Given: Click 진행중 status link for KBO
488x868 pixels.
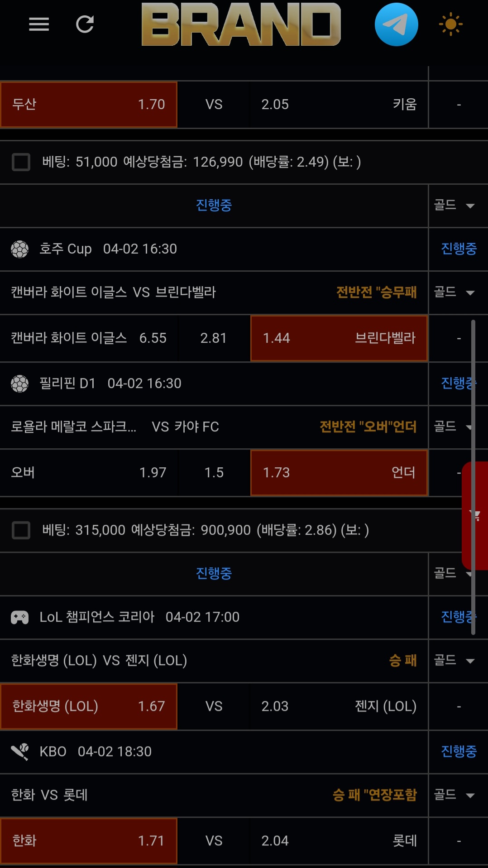Looking at the screenshot, I should (x=459, y=752).
